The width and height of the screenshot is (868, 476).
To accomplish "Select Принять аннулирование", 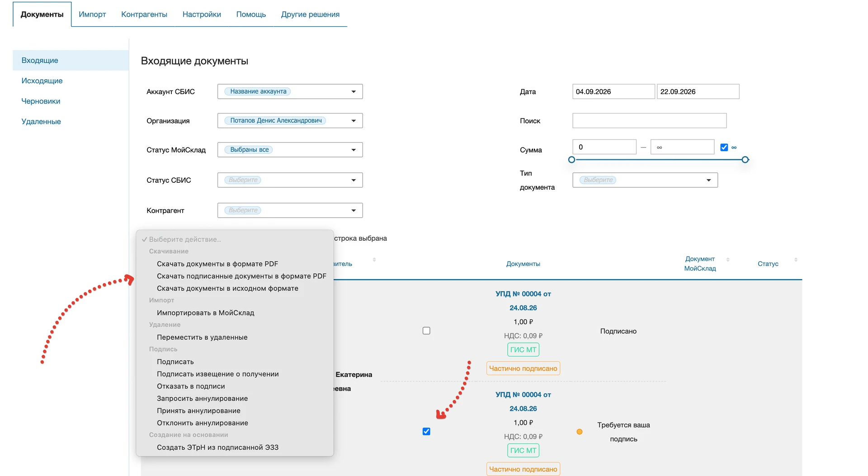I will (x=198, y=410).
